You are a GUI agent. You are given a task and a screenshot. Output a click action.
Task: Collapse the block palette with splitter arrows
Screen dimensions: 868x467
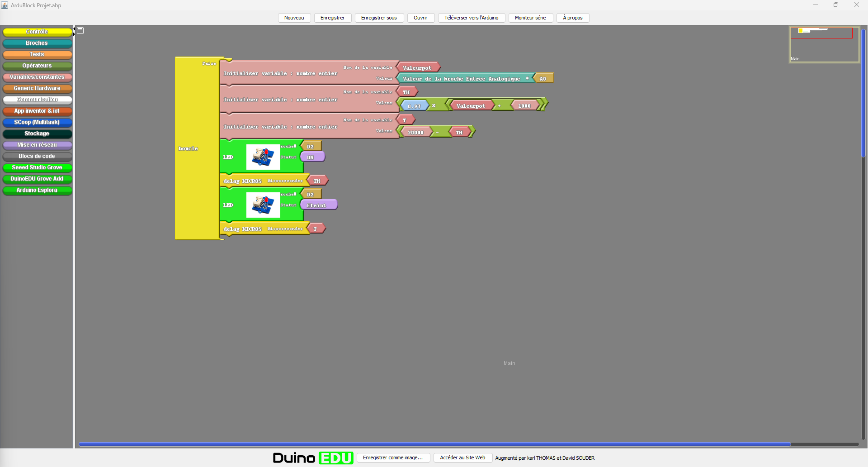click(74, 29)
